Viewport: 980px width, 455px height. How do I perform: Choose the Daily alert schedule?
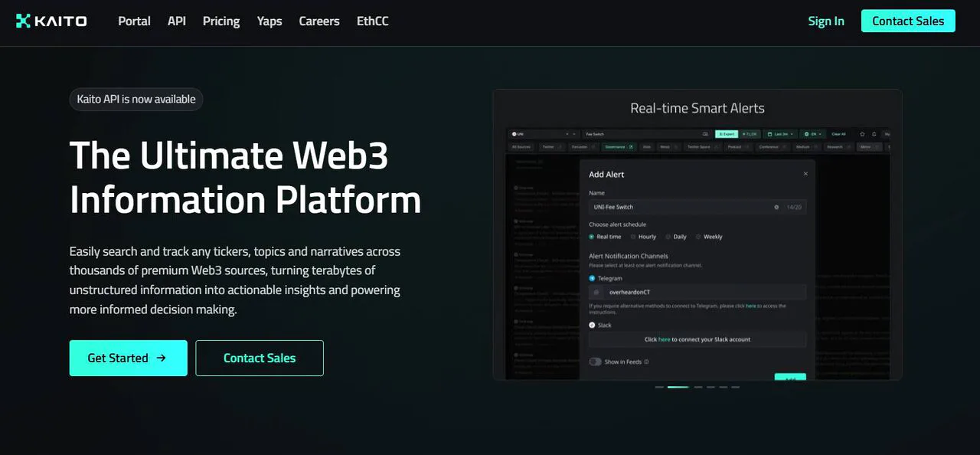[676, 237]
